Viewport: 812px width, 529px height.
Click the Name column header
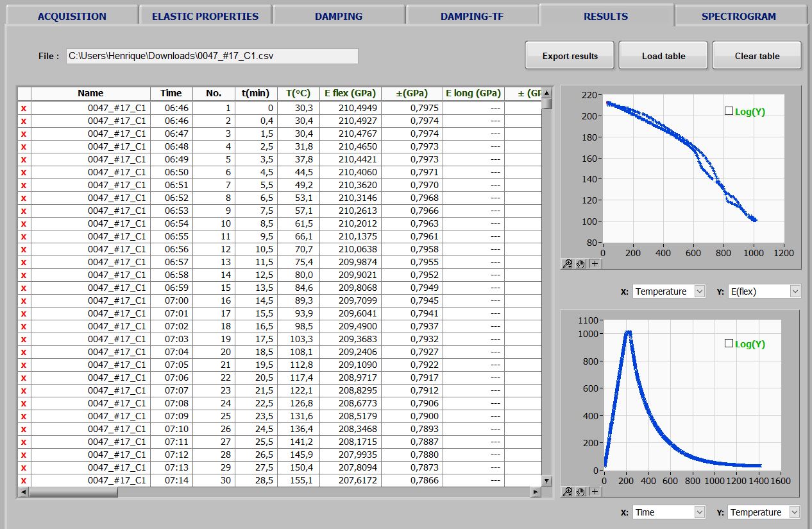90,93
